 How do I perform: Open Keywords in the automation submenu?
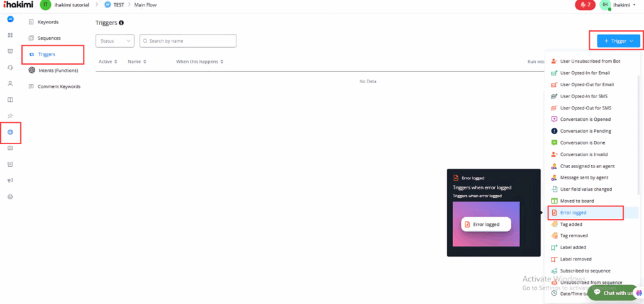click(48, 22)
